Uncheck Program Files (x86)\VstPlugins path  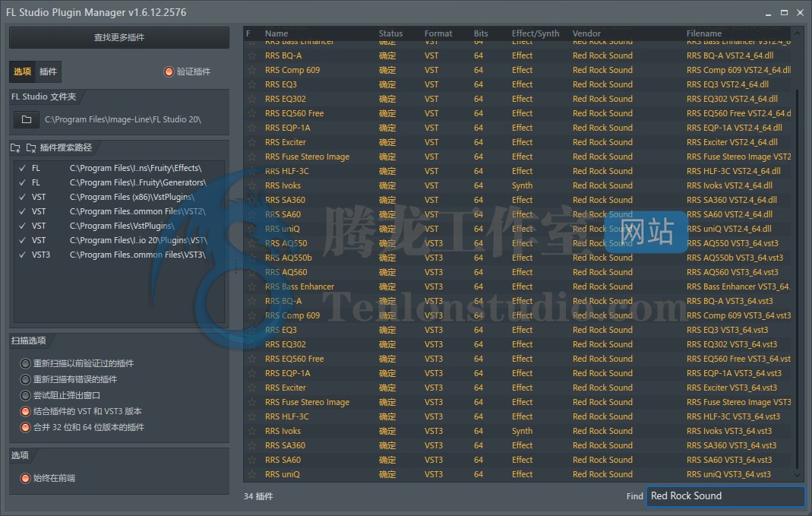point(22,198)
